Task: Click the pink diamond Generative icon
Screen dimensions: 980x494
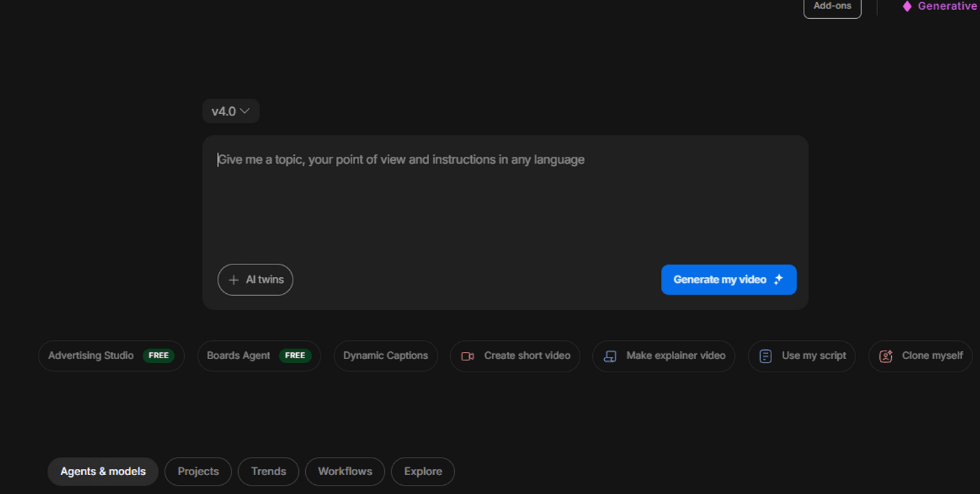Action: tap(907, 6)
